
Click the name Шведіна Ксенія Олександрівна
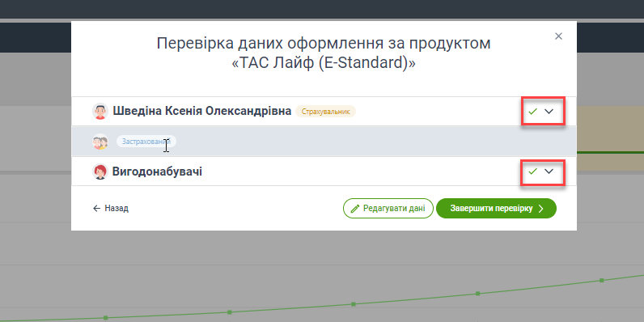[201, 112]
